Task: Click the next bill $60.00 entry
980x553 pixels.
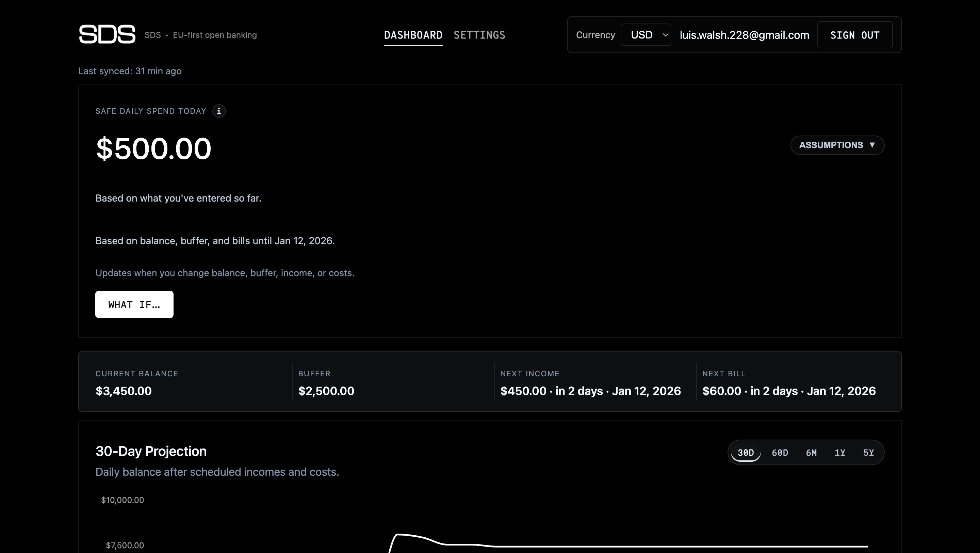Action: click(789, 391)
